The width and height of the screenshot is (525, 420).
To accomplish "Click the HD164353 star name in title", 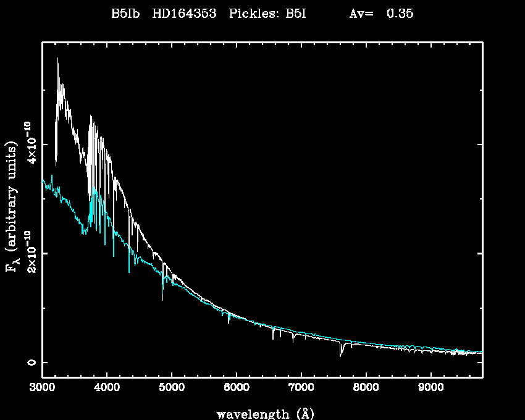I will click(184, 14).
